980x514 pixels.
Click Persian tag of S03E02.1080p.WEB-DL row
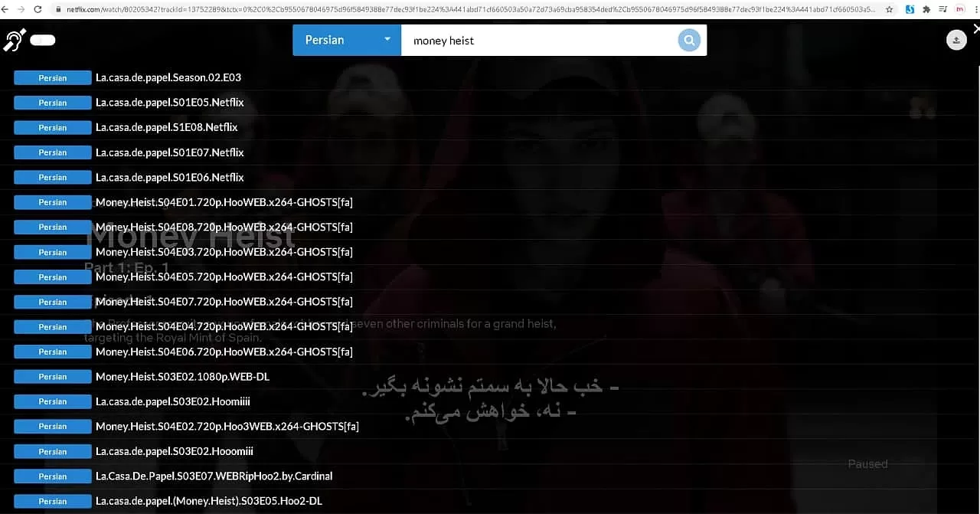coord(53,377)
